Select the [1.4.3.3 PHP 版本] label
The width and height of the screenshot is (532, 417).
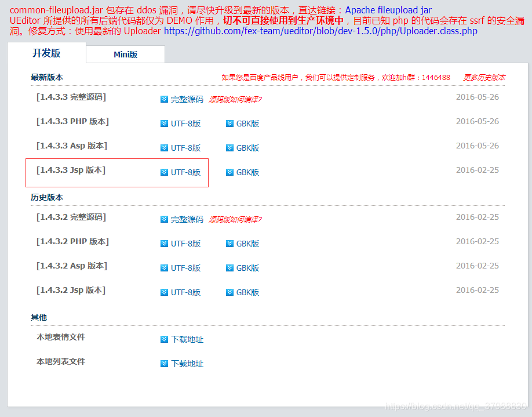click(x=72, y=122)
